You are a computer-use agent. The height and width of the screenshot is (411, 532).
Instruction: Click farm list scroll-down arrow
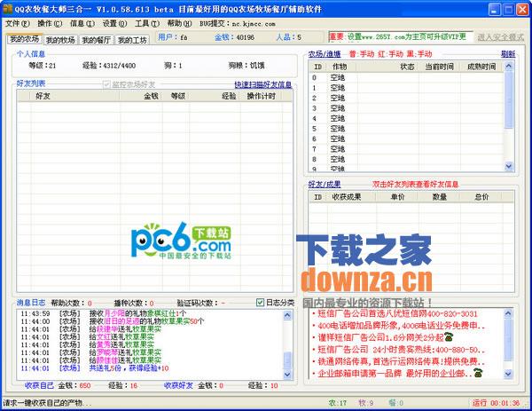tap(509, 166)
